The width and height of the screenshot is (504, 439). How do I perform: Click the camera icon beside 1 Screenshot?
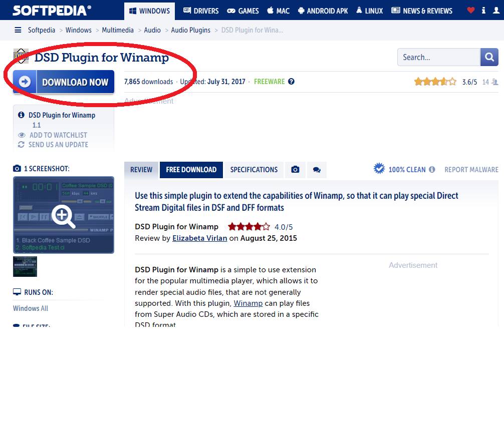(x=17, y=168)
